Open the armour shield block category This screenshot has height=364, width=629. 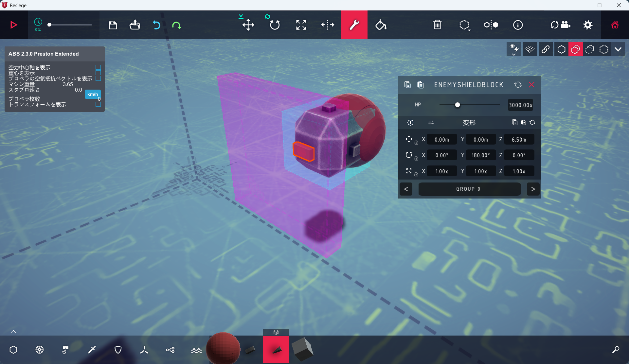118,350
